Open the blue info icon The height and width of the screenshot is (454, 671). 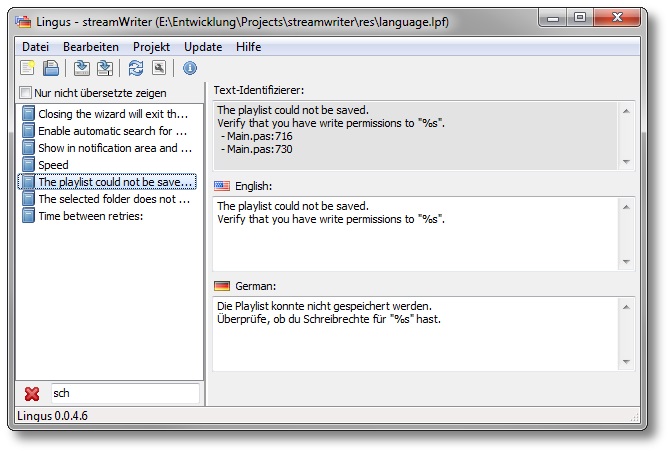190,68
